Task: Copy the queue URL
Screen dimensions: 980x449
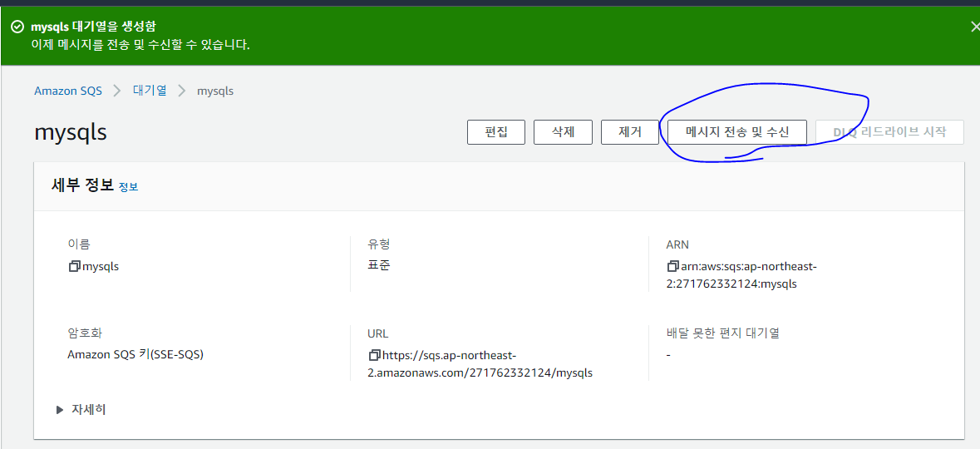Action: 374,355
